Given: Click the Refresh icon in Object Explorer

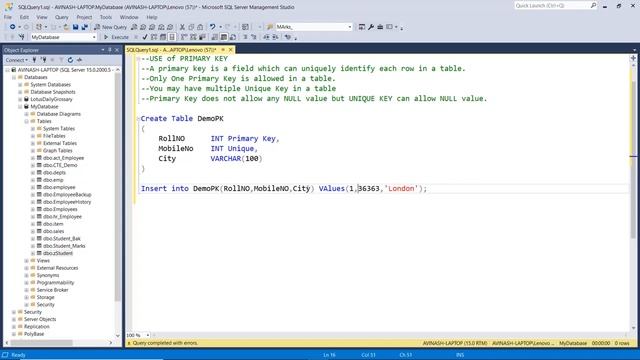Looking at the screenshot, I should coord(70,60).
